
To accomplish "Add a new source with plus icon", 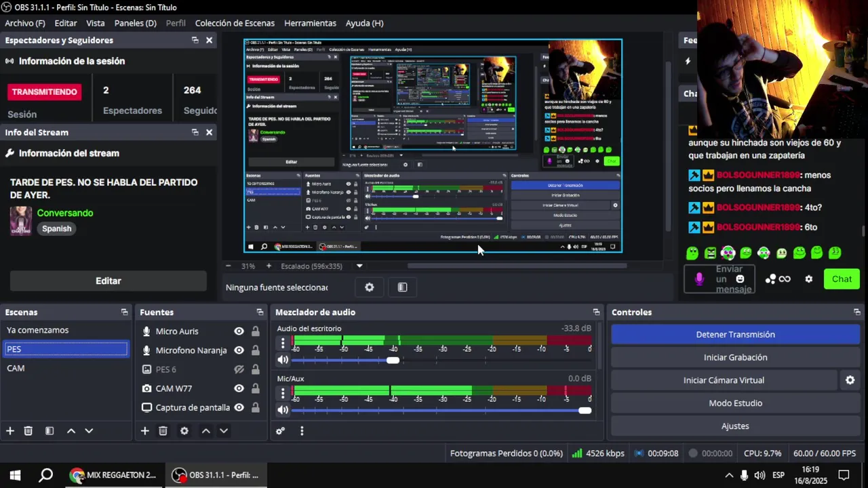I will (144, 430).
